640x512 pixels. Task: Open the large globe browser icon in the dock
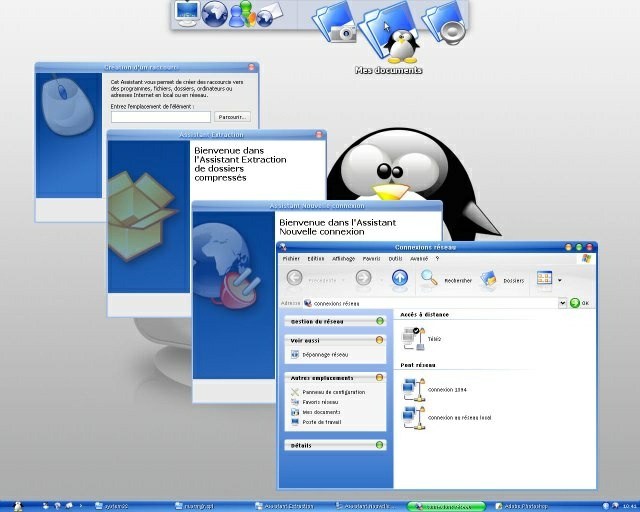[x=215, y=14]
